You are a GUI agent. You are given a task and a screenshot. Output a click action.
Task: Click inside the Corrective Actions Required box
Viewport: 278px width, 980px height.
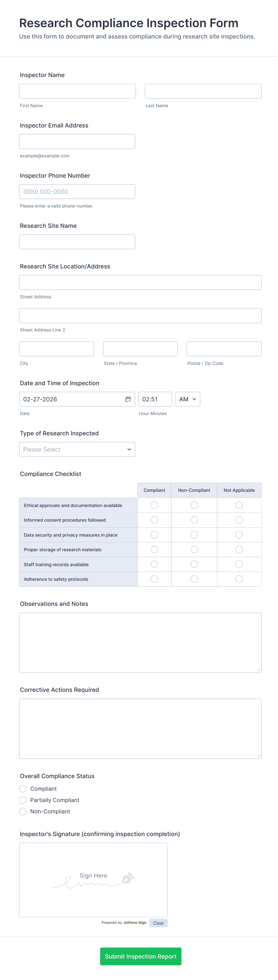click(140, 729)
